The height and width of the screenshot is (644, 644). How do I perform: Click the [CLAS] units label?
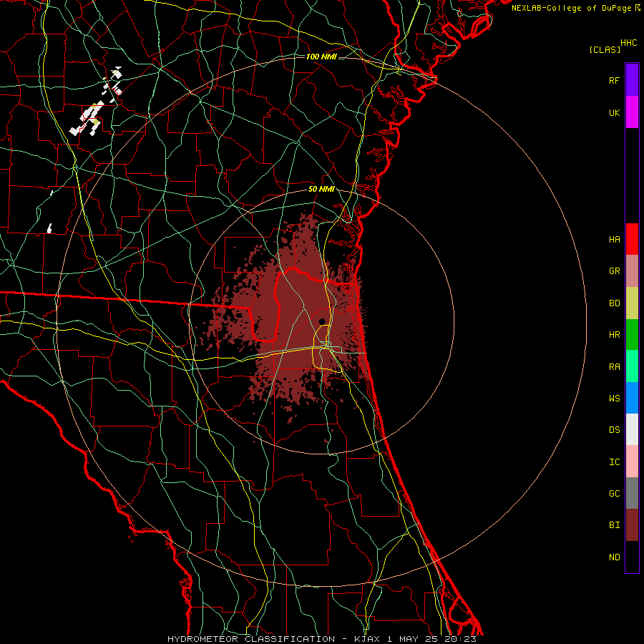click(x=605, y=49)
